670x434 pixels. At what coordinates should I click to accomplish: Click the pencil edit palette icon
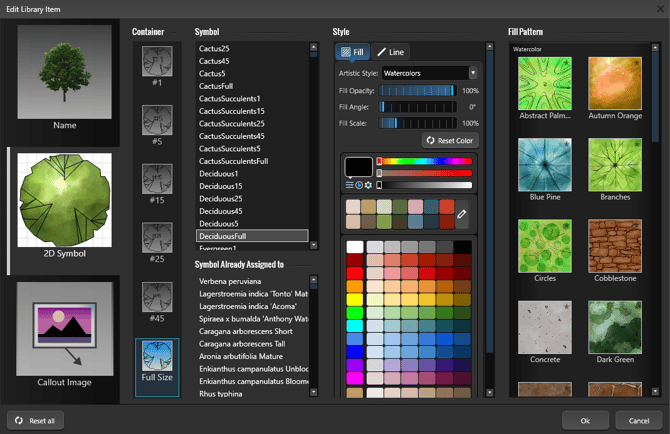(x=462, y=213)
